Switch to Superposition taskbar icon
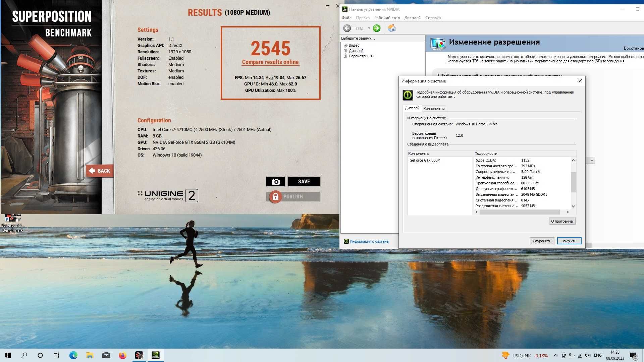This screenshot has width=644, height=362. pos(139,355)
